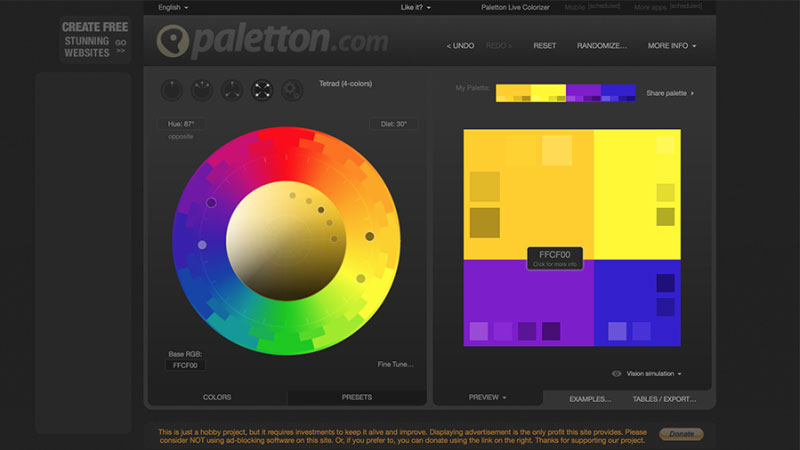Image resolution: width=800 pixels, height=450 pixels.
Task: Select the Adjacent colors scheme icon
Action: (202, 90)
